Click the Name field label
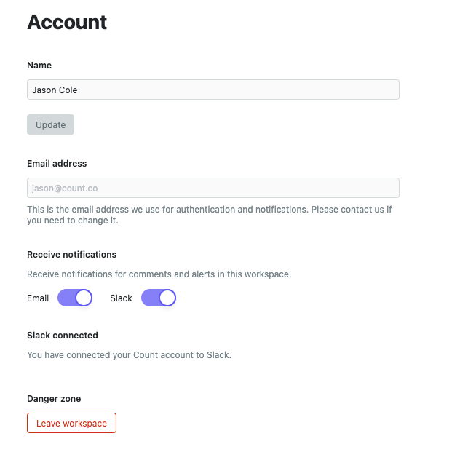 39,66
